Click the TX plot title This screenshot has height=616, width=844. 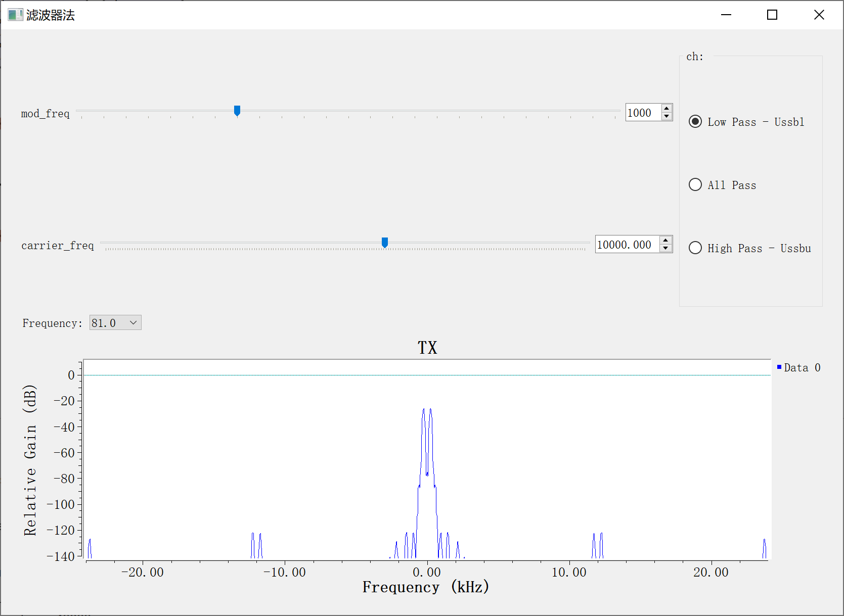tap(427, 348)
